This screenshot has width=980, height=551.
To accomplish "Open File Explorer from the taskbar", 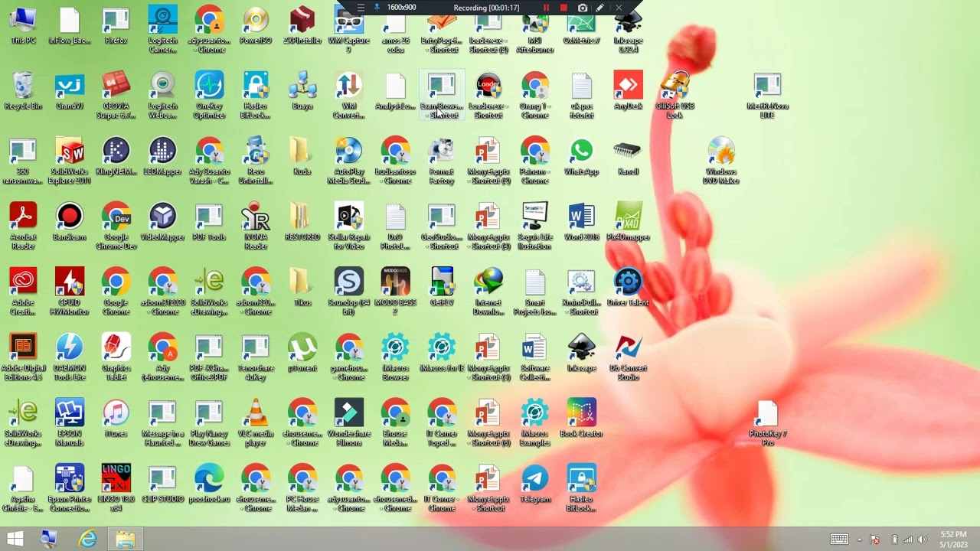I will point(125,540).
